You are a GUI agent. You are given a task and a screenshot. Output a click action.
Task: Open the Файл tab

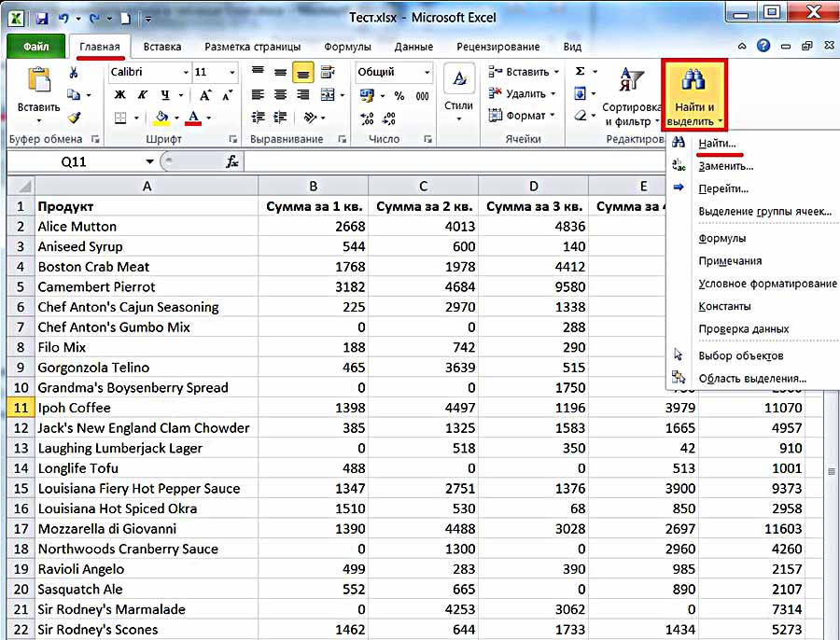tap(35, 47)
